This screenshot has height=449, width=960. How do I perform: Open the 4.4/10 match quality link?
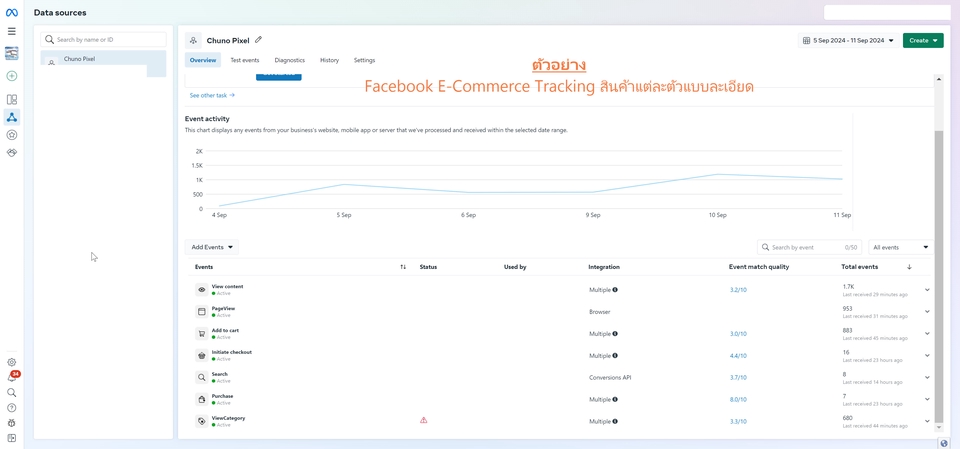point(738,355)
